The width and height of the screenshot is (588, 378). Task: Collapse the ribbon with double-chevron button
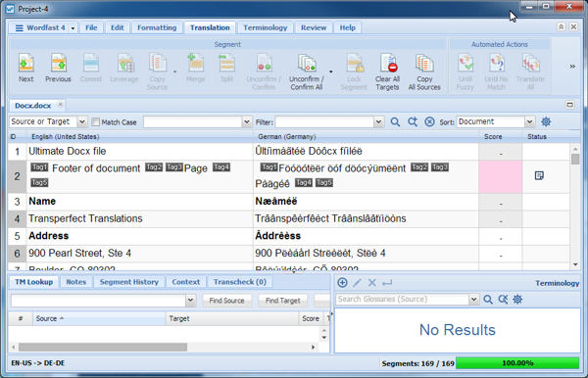pos(561,26)
